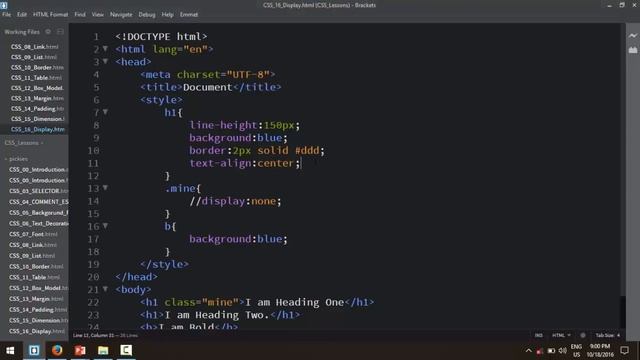
Task: Toggle INS insert mode in status bar
Action: [x=539, y=335]
